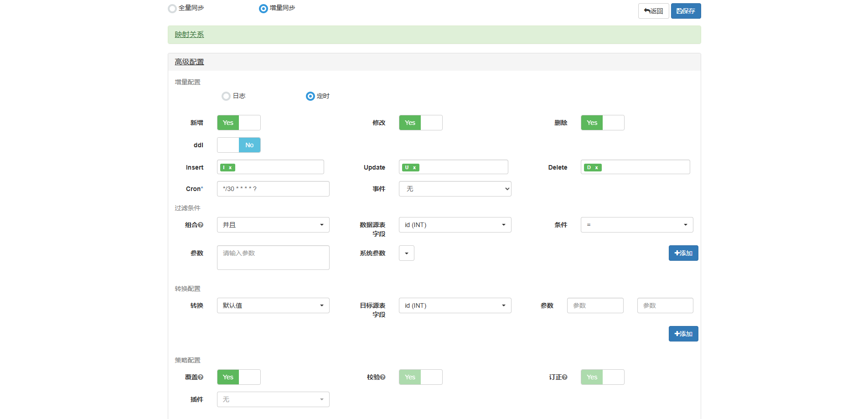Open the 事件 dropdown
This screenshot has width=868, height=419.
coord(455,189)
